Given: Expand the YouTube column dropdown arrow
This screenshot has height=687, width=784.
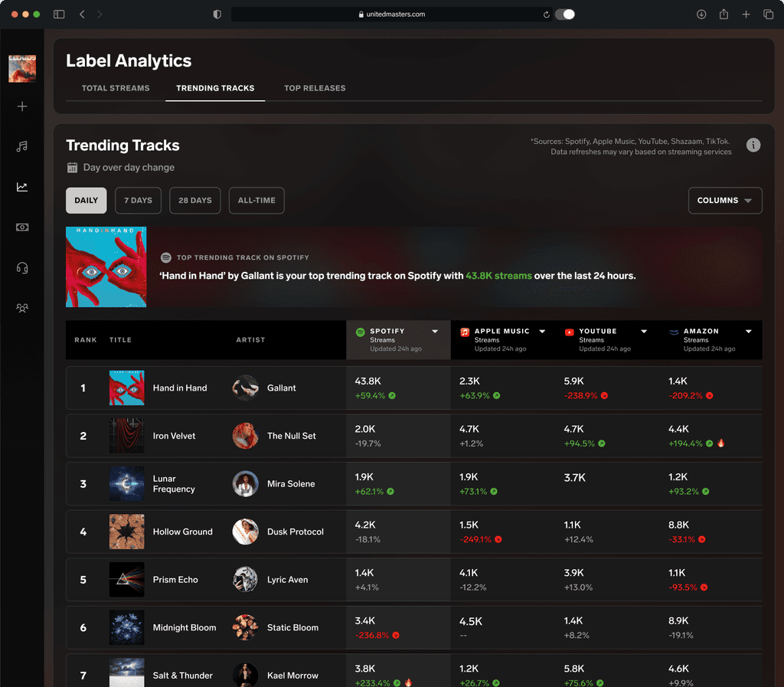Looking at the screenshot, I should [644, 332].
